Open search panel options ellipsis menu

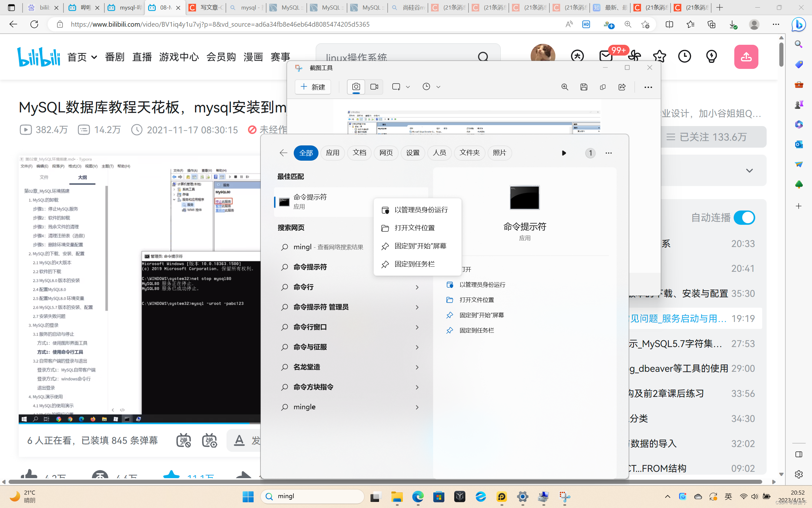coord(608,153)
